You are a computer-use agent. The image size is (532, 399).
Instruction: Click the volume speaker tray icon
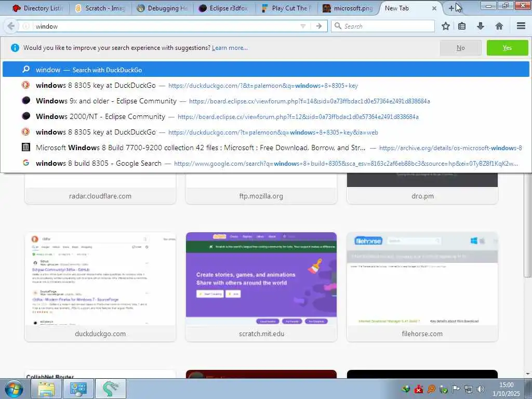click(481, 389)
